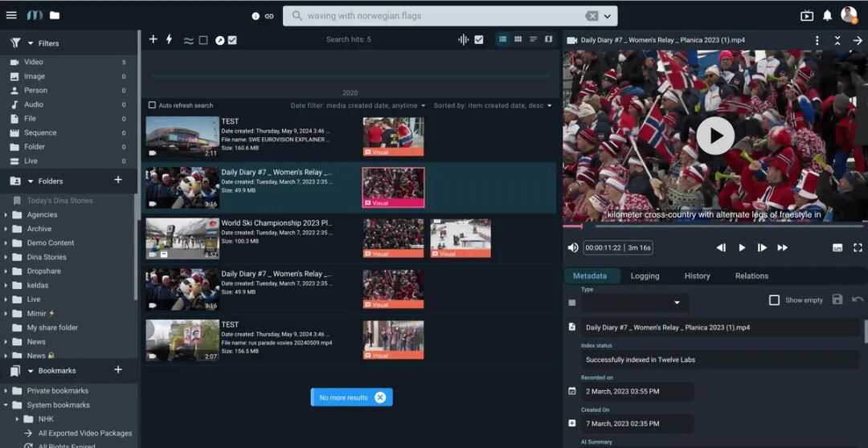This screenshot has width=868, height=448.
Task: Click the notification bell icon
Action: pyautogui.click(x=827, y=15)
